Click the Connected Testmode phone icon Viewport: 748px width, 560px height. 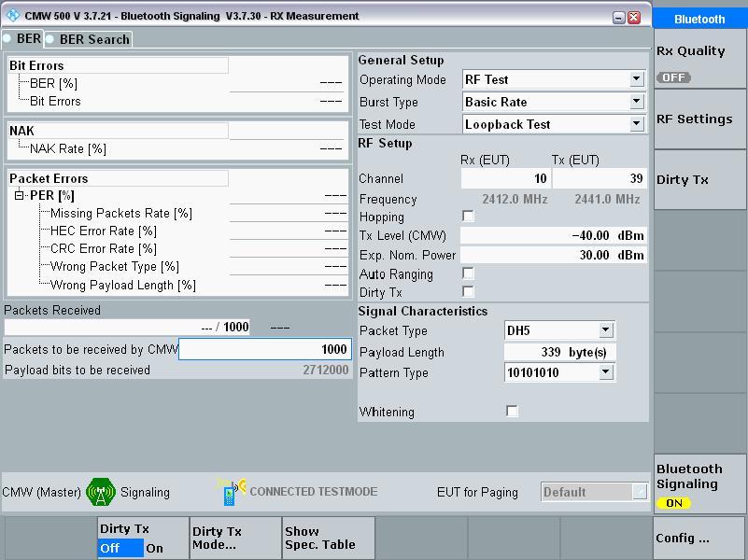coord(231,492)
